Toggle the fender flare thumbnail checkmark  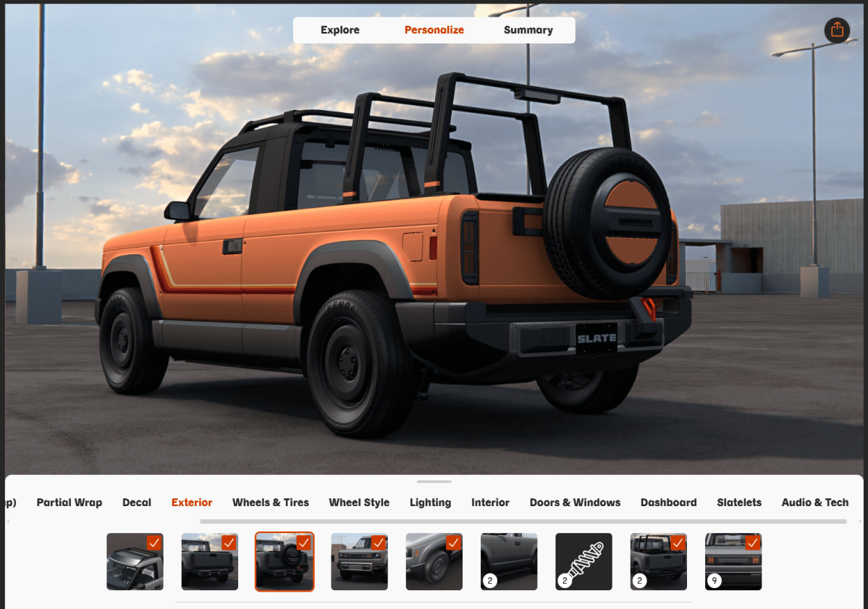[453, 542]
